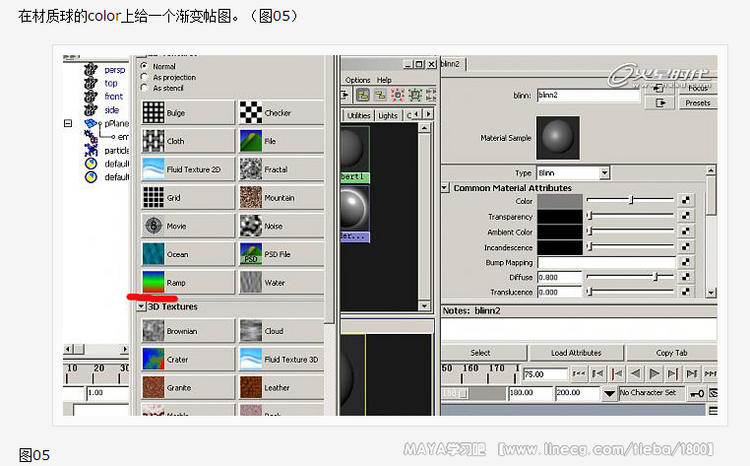This screenshot has height=466, width=750.
Task: Choose the Mountain texture
Action: (281, 198)
